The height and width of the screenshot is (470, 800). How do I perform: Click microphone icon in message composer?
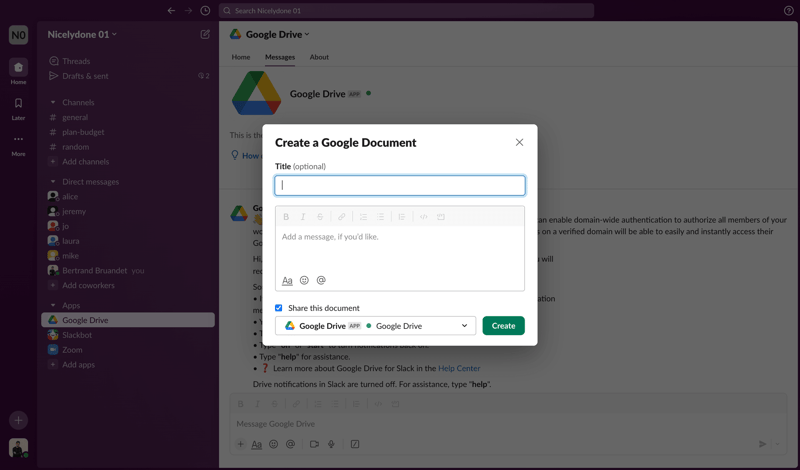[x=331, y=444]
